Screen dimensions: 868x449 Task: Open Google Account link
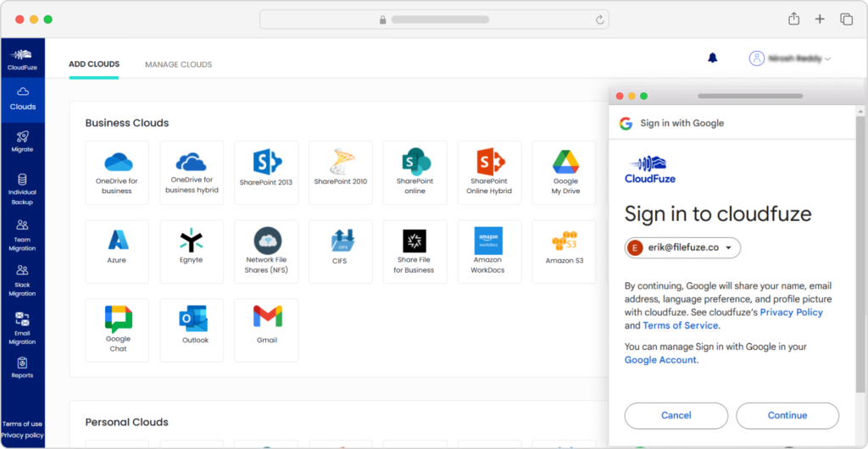coord(660,360)
